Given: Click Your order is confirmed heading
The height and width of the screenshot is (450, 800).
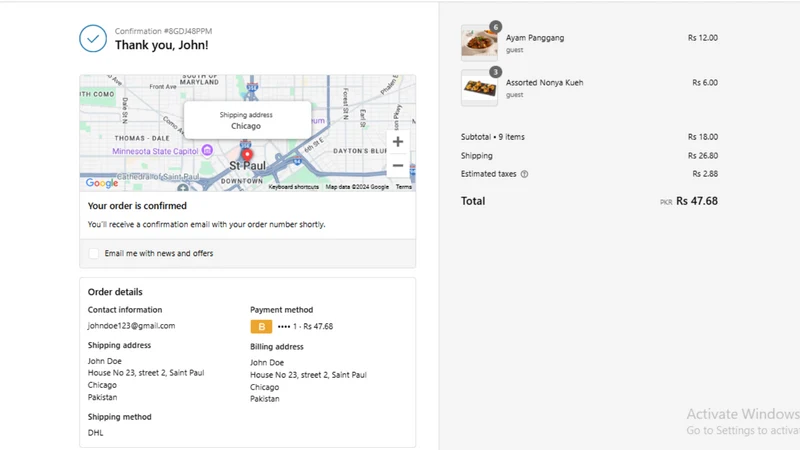Looking at the screenshot, I should [137, 206].
